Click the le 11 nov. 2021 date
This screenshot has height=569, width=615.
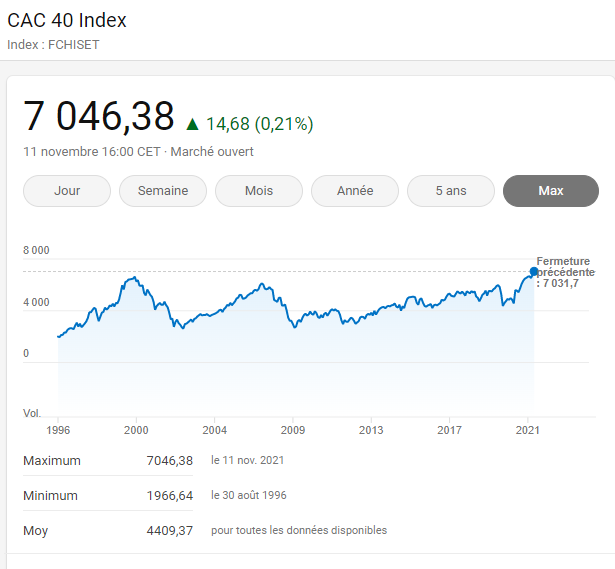[247, 460]
